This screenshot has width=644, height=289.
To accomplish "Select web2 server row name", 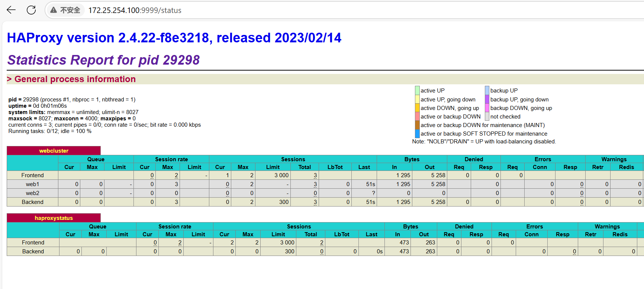I will click(x=32, y=193).
